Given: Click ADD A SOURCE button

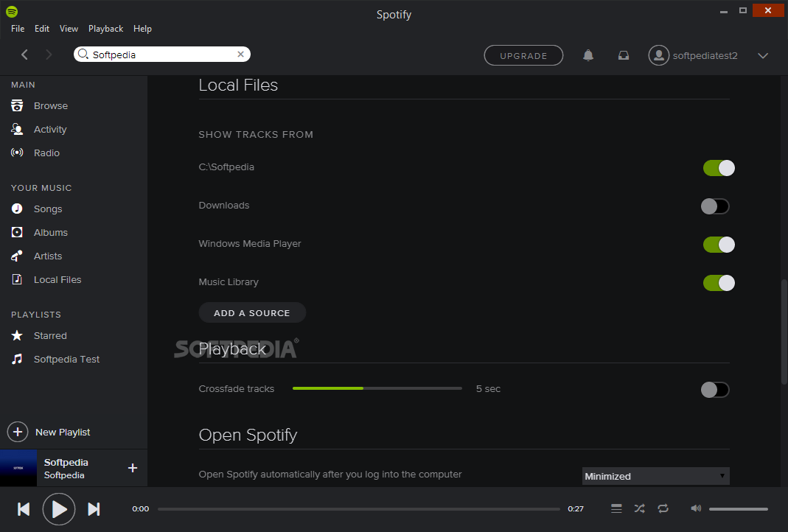Looking at the screenshot, I should point(252,312).
